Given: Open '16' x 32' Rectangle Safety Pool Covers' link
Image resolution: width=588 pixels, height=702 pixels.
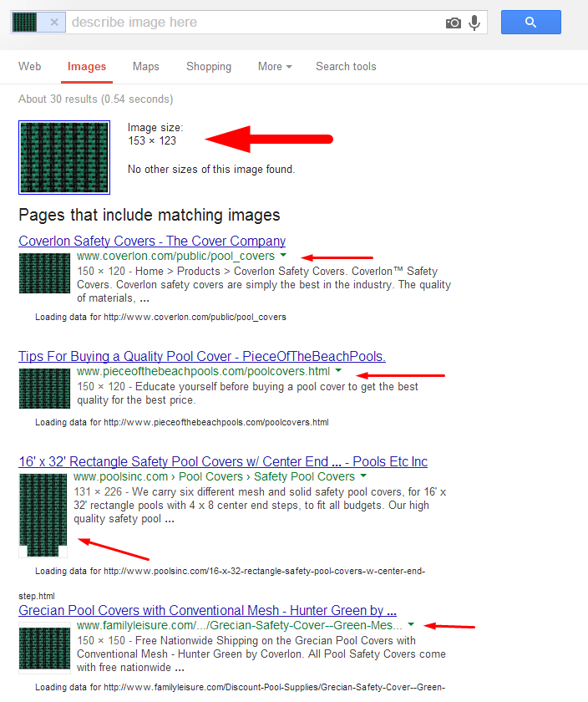Looking at the screenshot, I should point(223,461).
